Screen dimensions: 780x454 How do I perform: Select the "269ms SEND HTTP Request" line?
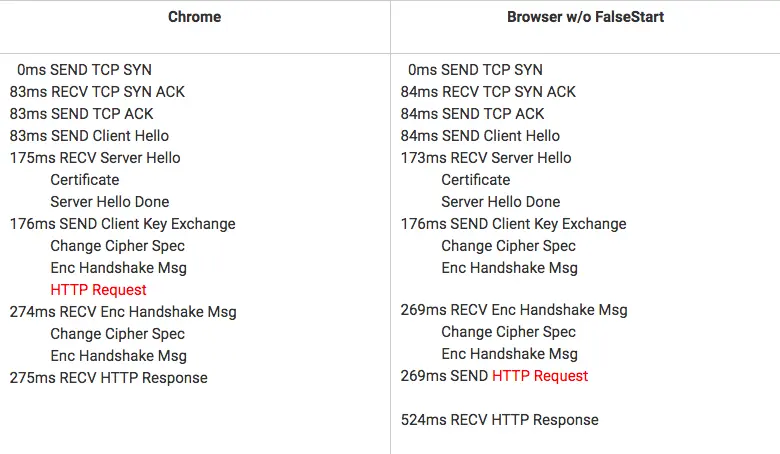494,376
